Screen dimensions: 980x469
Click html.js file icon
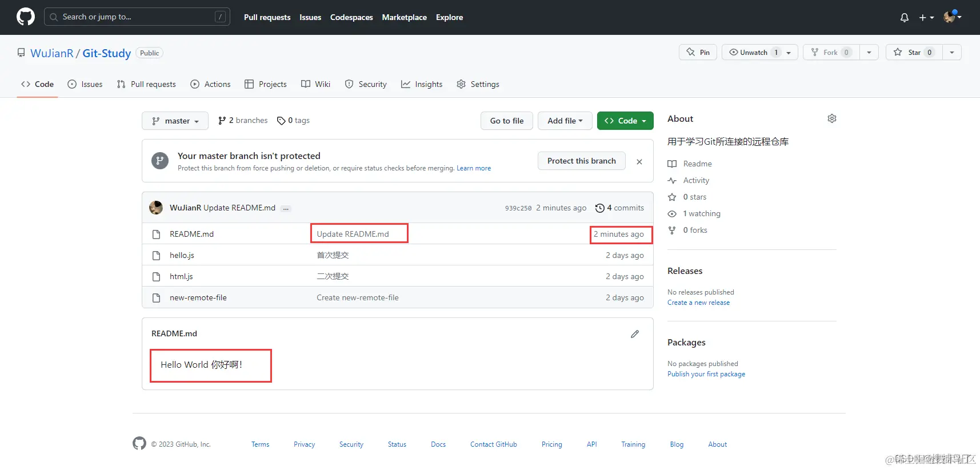157,277
